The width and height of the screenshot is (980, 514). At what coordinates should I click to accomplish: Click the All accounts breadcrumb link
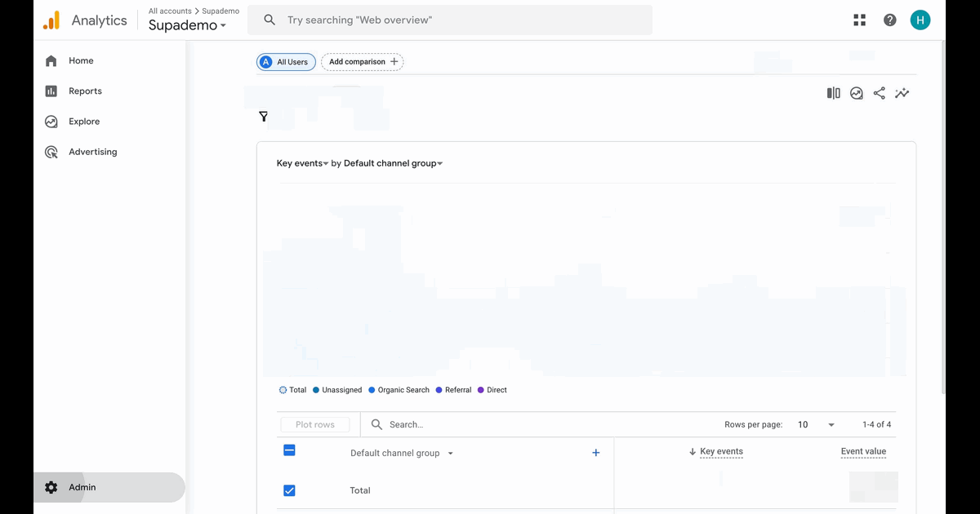click(x=170, y=11)
